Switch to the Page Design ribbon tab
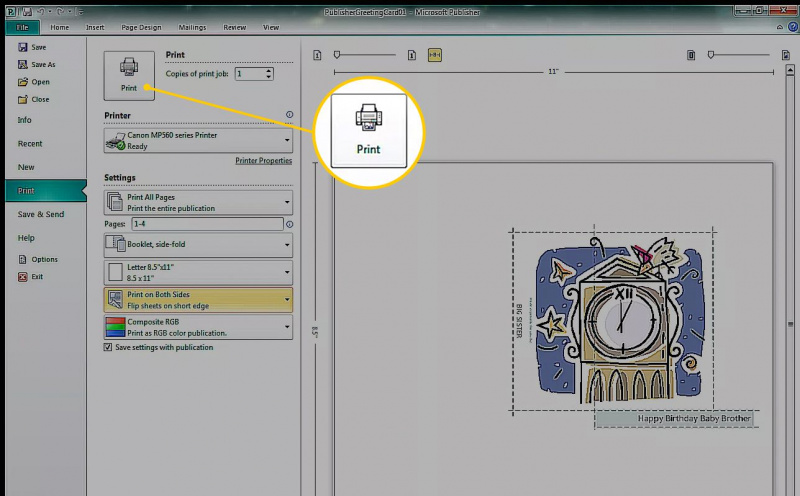This screenshot has width=800, height=496. click(141, 28)
